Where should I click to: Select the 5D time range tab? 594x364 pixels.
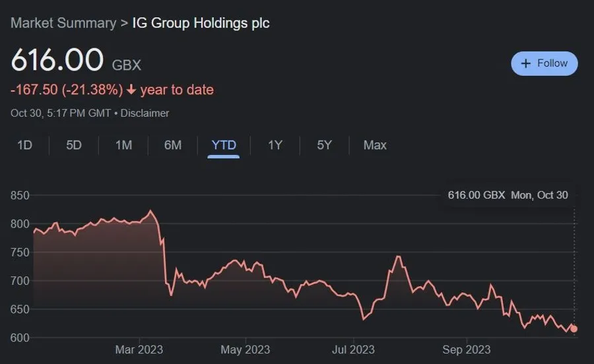pos(74,145)
